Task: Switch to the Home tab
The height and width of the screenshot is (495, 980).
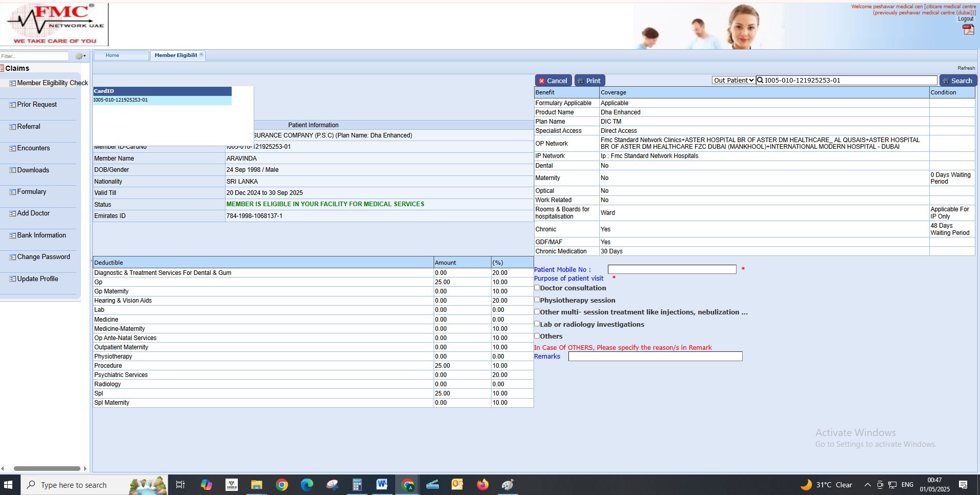Action: [112, 55]
